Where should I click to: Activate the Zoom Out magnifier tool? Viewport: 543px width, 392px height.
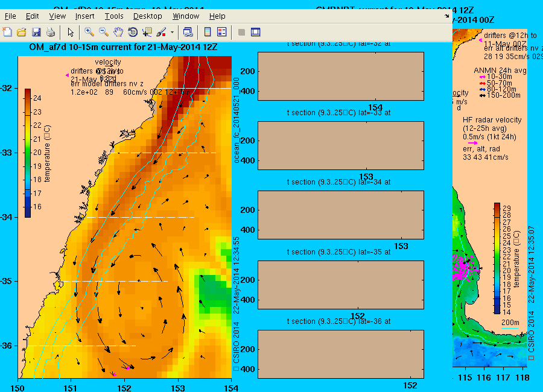pos(104,32)
